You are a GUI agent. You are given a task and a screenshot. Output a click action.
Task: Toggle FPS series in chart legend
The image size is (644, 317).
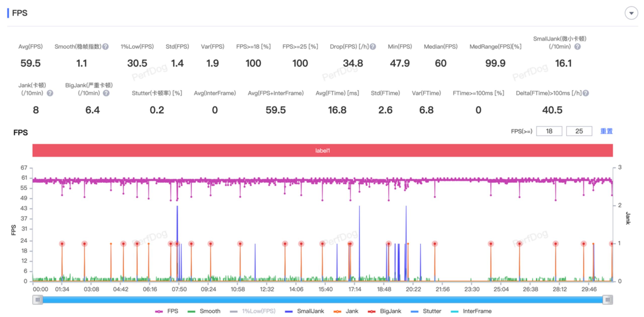167,311
